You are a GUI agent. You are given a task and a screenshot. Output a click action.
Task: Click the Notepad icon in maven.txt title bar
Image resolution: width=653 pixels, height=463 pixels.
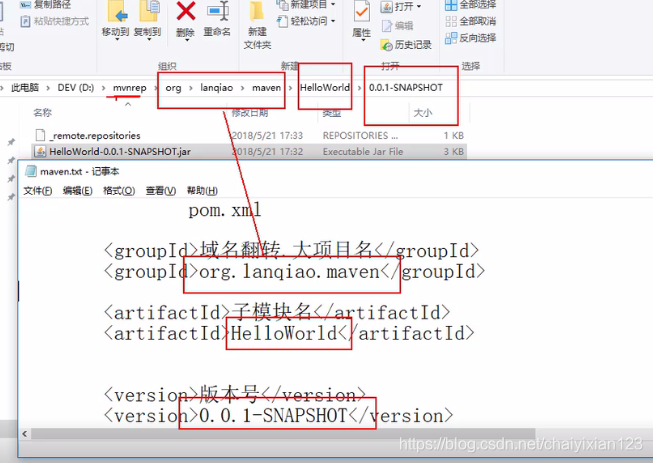pyautogui.click(x=31, y=171)
